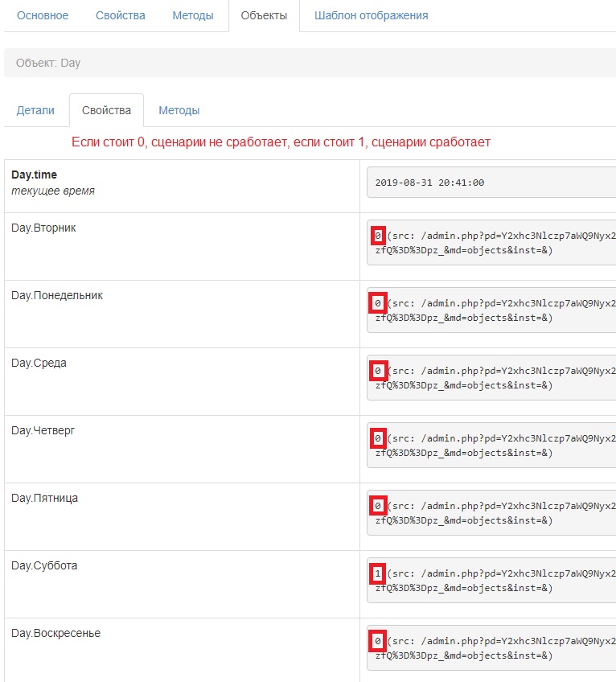The height and width of the screenshot is (682, 616).
Task: Select the Свойства sub-tab next to Детали
Action: point(106,110)
